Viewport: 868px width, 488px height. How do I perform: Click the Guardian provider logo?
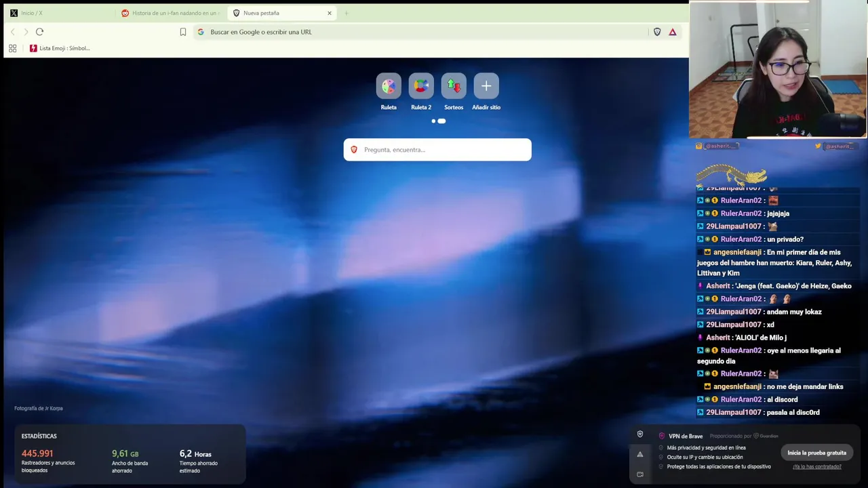click(x=766, y=436)
